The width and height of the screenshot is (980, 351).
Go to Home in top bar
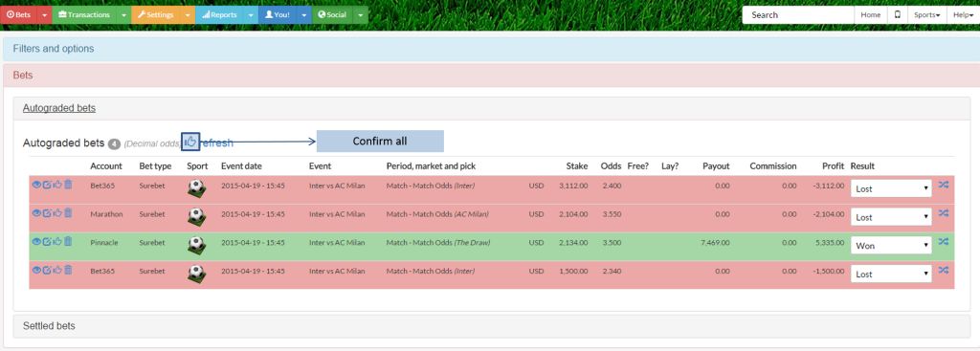(x=871, y=15)
